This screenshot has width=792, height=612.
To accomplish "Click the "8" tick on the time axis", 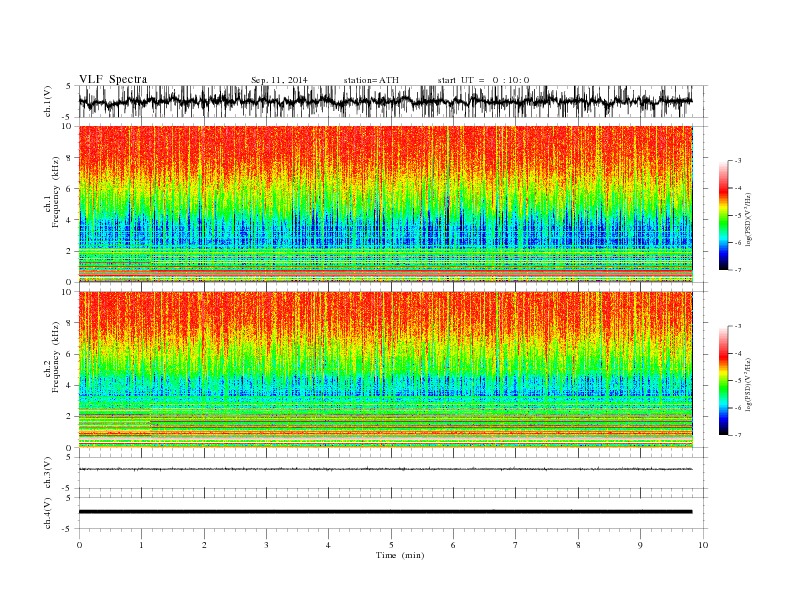I will pyautogui.click(x=578, y=545).
